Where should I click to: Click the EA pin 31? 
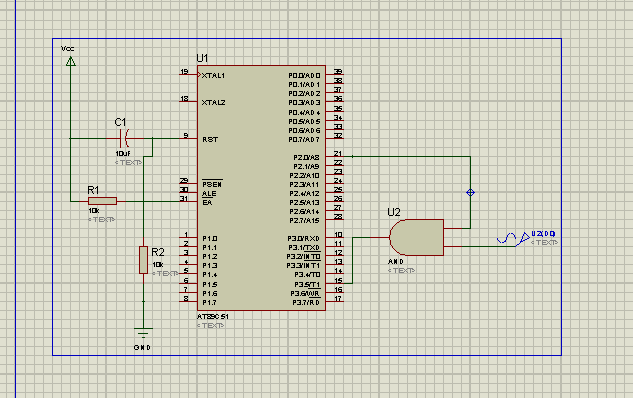pos(188,201)
